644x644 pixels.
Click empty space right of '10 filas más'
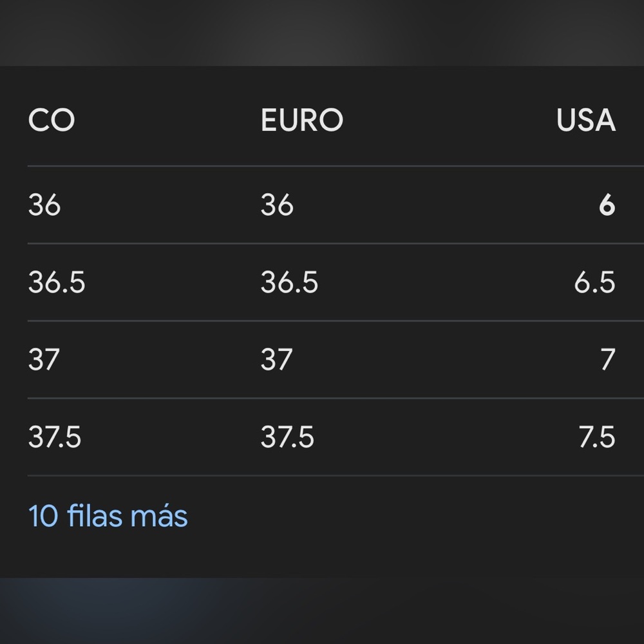419,516
